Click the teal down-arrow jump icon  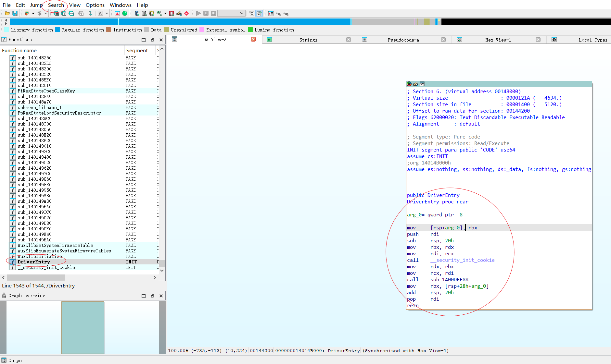[x=90, y=13]
